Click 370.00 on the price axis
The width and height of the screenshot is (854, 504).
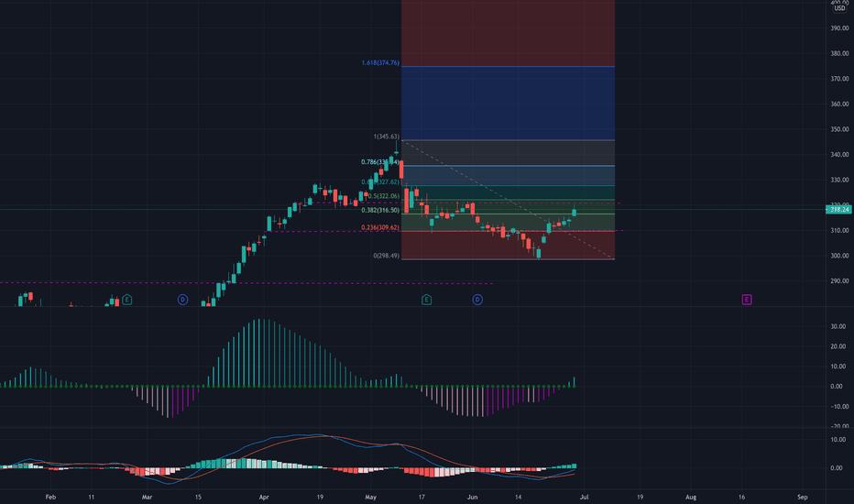[839, 79]
